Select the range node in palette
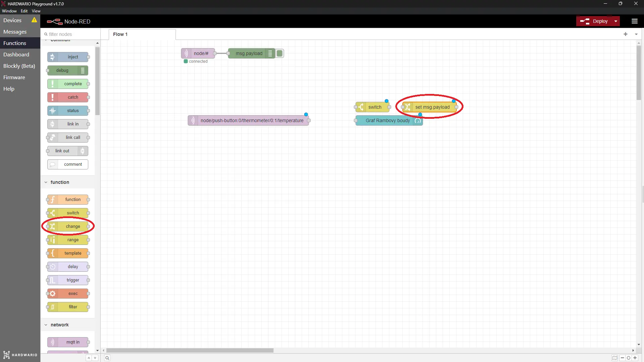This screenshot has height=362, width=644. pos(68,240)
